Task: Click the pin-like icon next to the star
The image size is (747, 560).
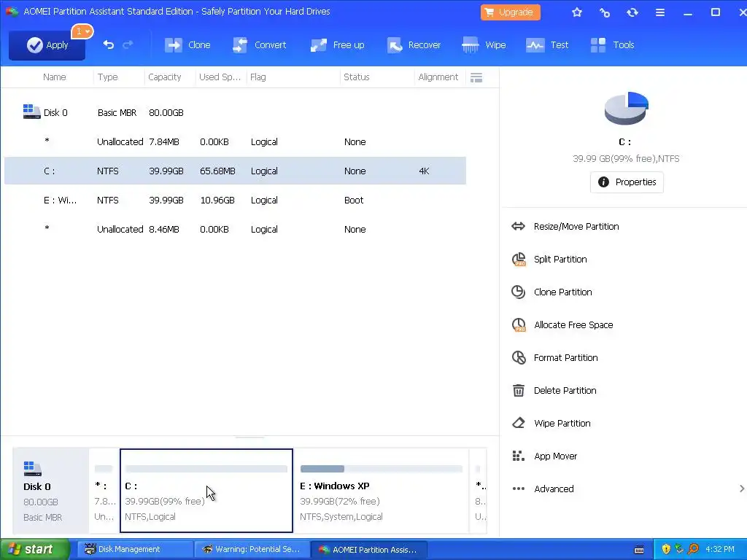Action: 605,12
